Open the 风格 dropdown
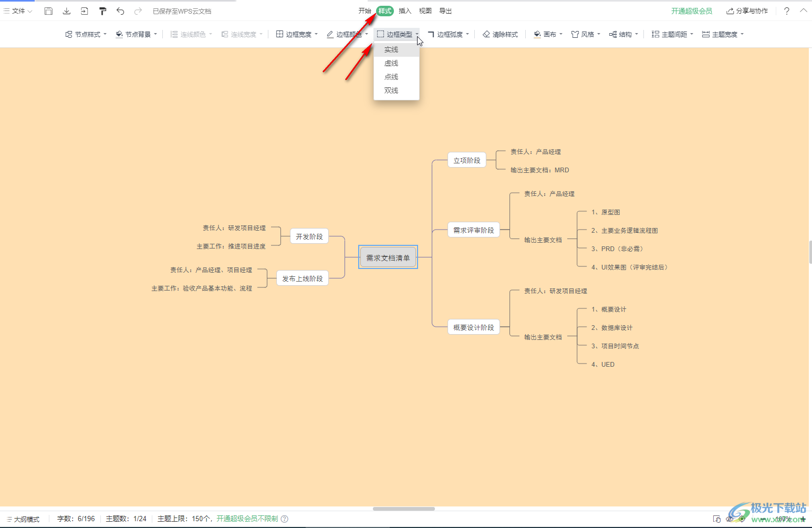812x528 pixels. 586,34
